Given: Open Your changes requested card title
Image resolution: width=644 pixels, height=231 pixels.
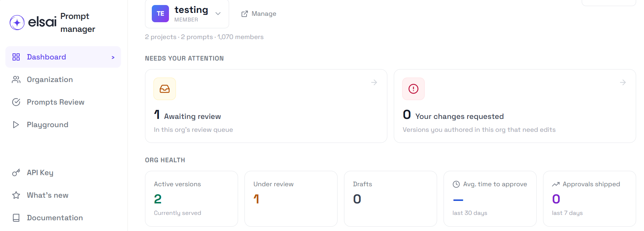Looking at the screenshot, I should pyautogui.click(x=459, y=116).
